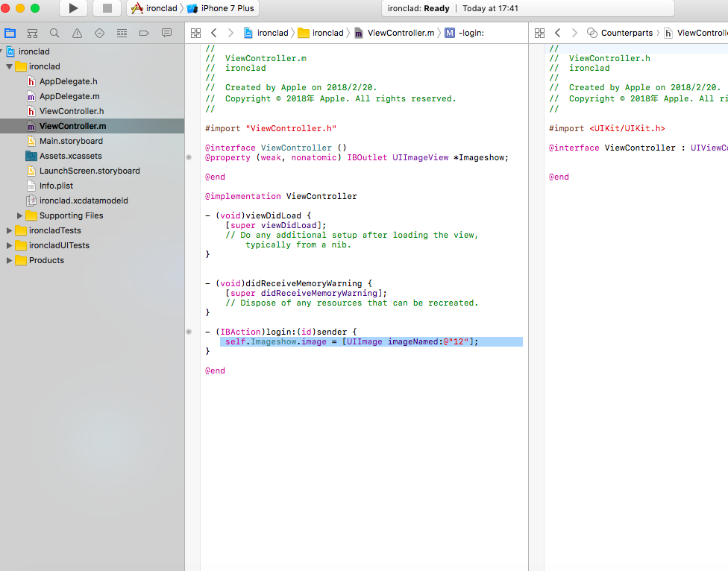Open the Find navigator magnifier icon
728x571 pixels.
point(54,33)
